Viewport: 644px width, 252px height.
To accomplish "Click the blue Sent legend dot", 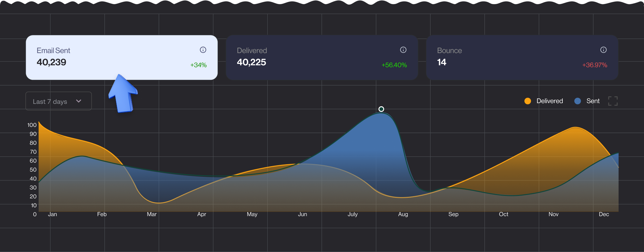I will [x=577, y=101].
